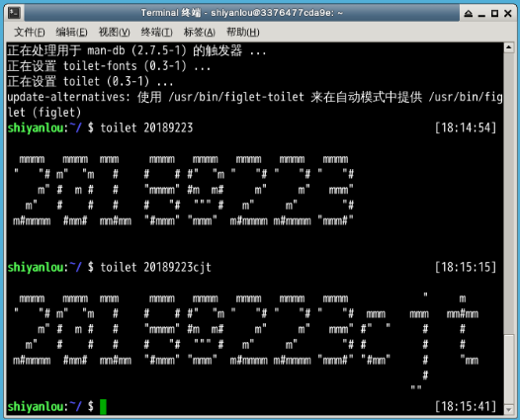Open the 视图(V) menu
This screenshot has width=520, height=420.
[x=115, y=33]
